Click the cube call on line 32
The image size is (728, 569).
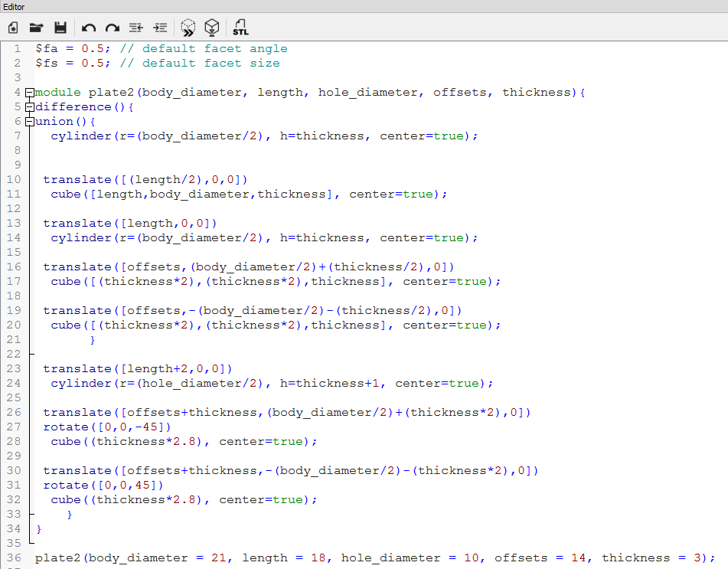[x=184, y=500]
